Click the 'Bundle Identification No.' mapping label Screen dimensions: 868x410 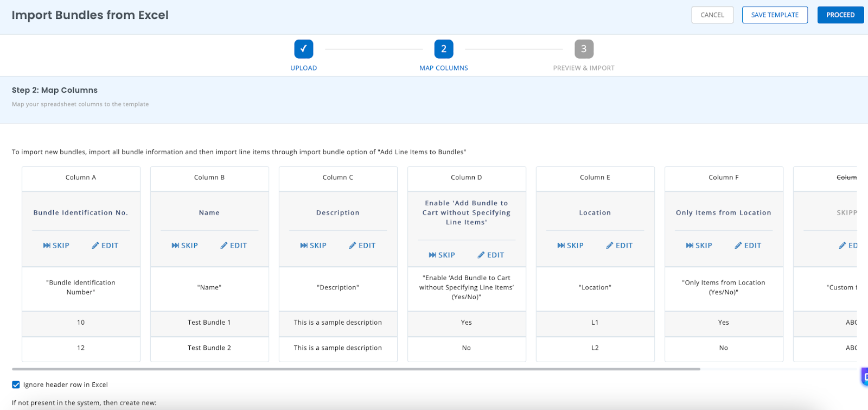(x=81, y=213)
